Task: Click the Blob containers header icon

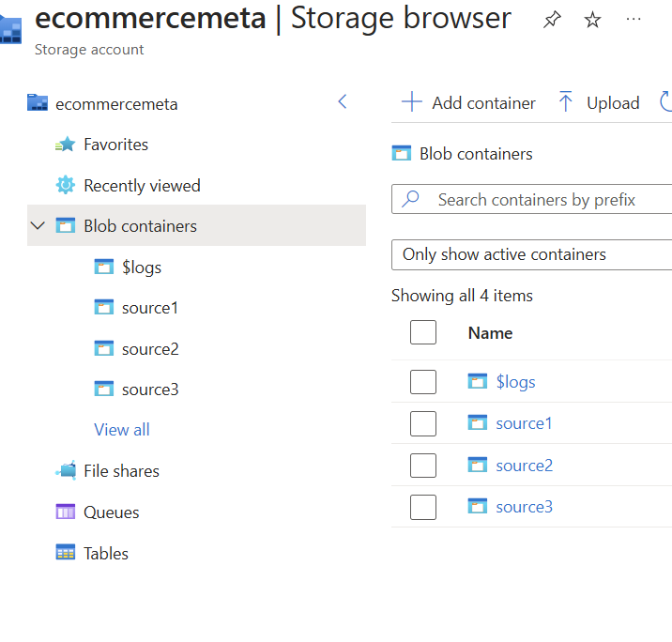Action: (x=401, y=153)
